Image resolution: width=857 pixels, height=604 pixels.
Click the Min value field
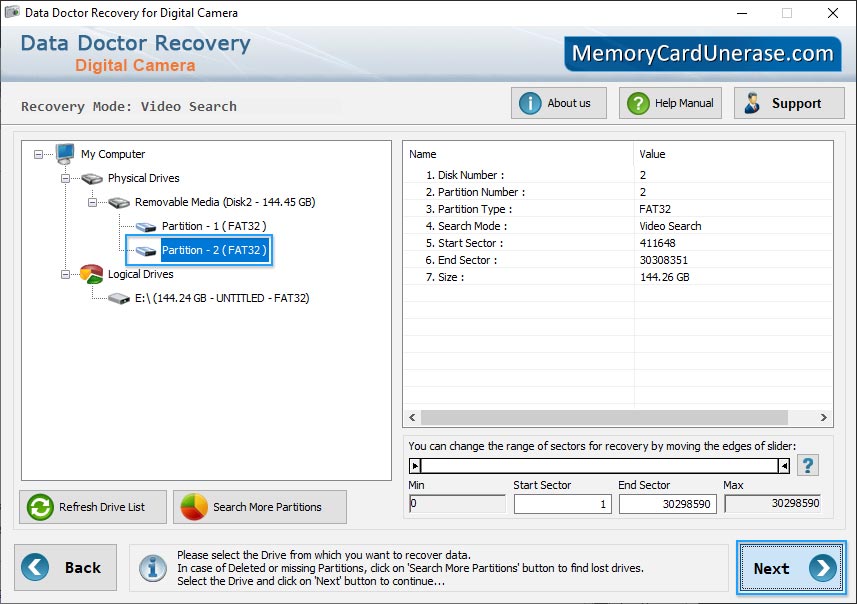457,503
